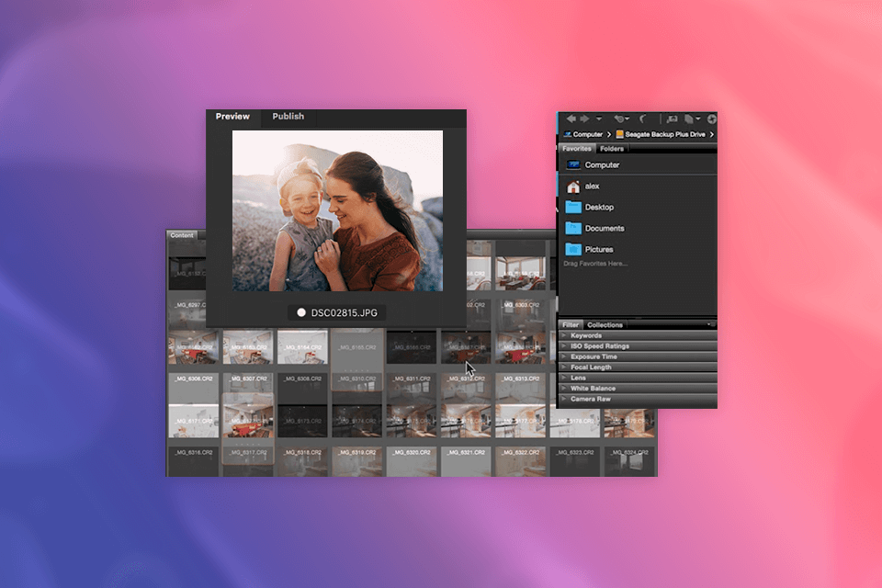This screenshot has width=882, height=588.
Task: Select thumbnail _MG_6316.CR2
Action: click(194, 461)
